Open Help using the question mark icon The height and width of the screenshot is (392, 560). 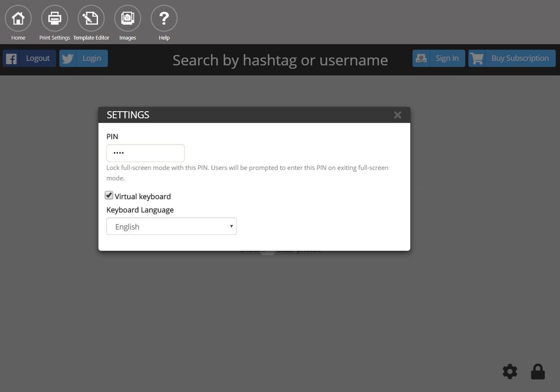coord(164,18)
